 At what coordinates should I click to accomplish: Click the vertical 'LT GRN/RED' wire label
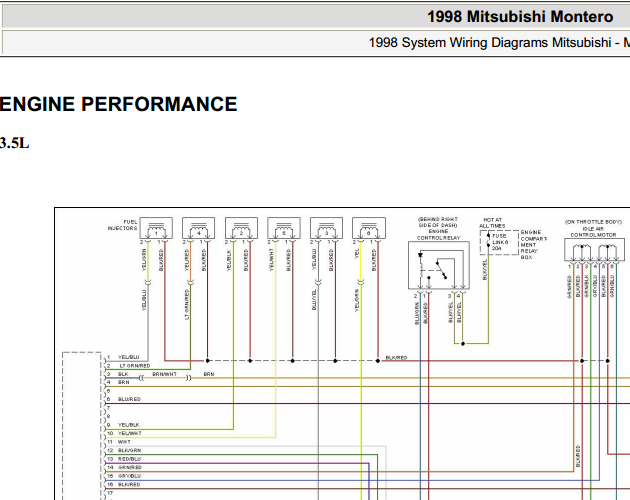[186, 304]
